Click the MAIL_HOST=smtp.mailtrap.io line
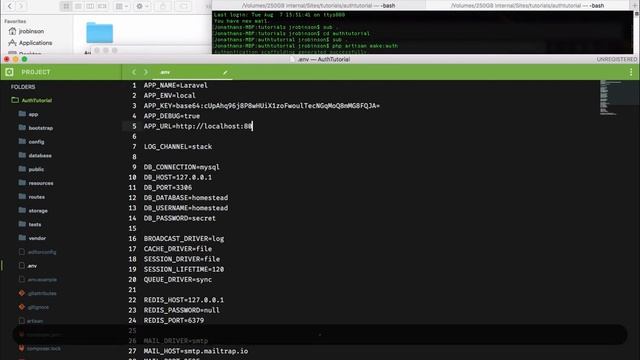 click(x=196, y=351)
